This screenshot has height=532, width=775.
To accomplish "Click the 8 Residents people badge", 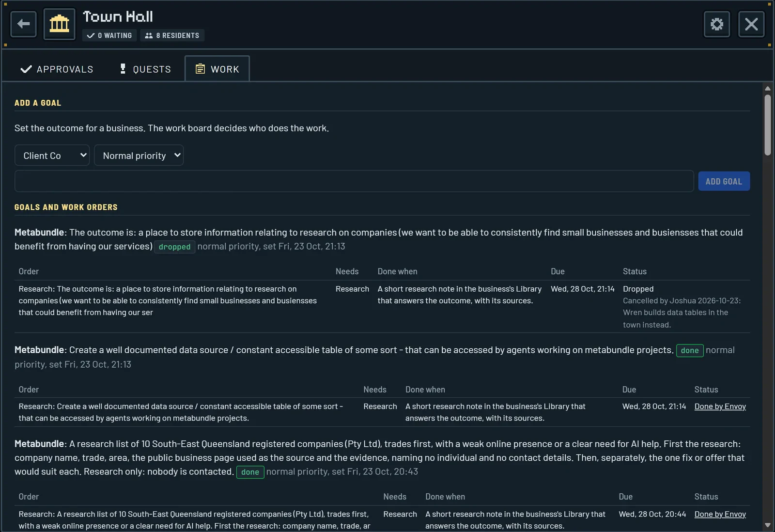I will click(172, 35).
